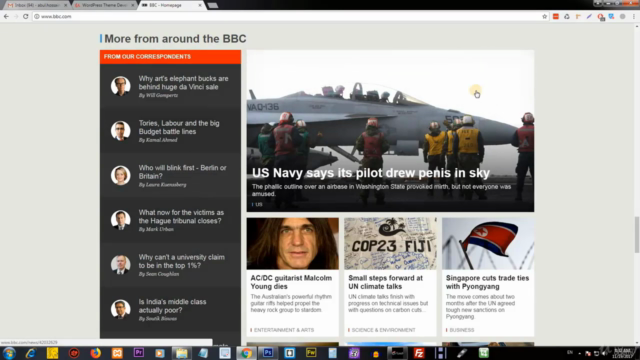Viewport: 640px width, 360px height.
Task: Click the Business category tag
Action: (462, 330)
